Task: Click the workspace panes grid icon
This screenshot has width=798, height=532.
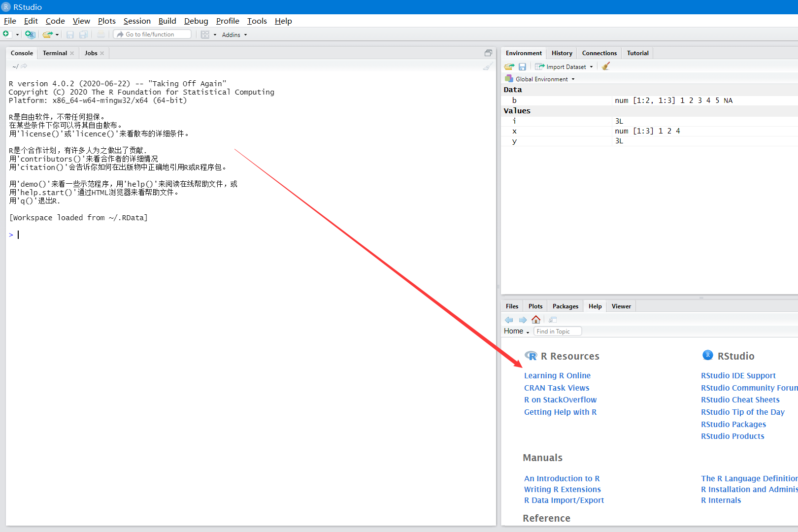Action: [205, 34]
